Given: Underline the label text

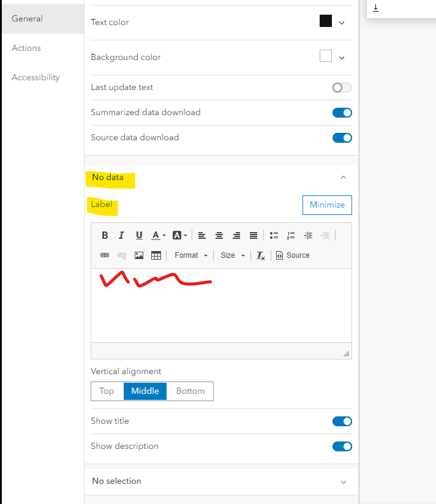Looking at the screenshot, I should tap(139, 235).
